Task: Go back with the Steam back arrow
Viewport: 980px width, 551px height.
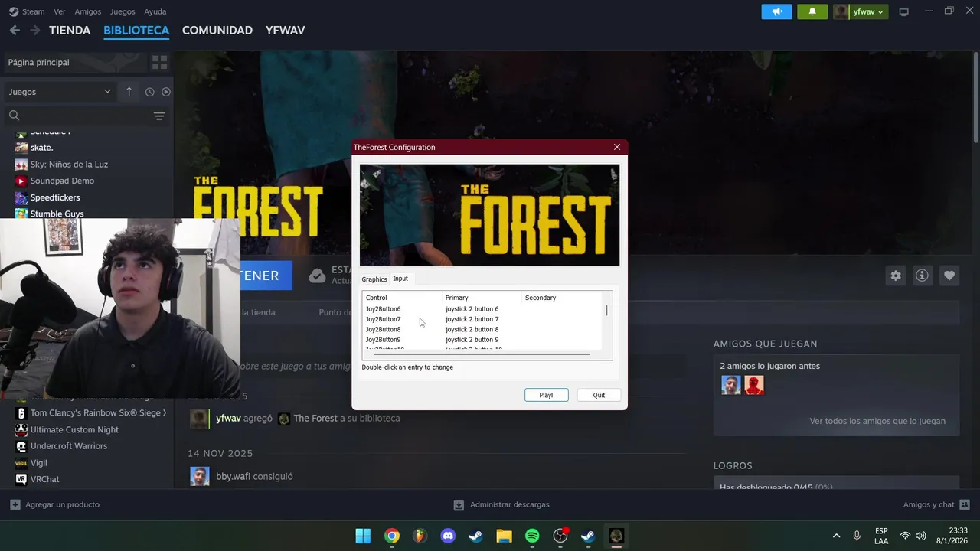Action: point(15,31)
